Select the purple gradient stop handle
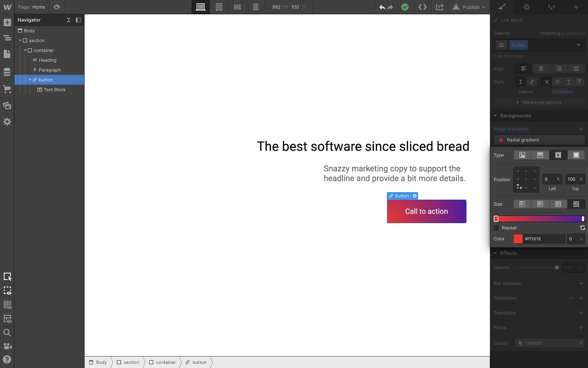 [583, 219]
